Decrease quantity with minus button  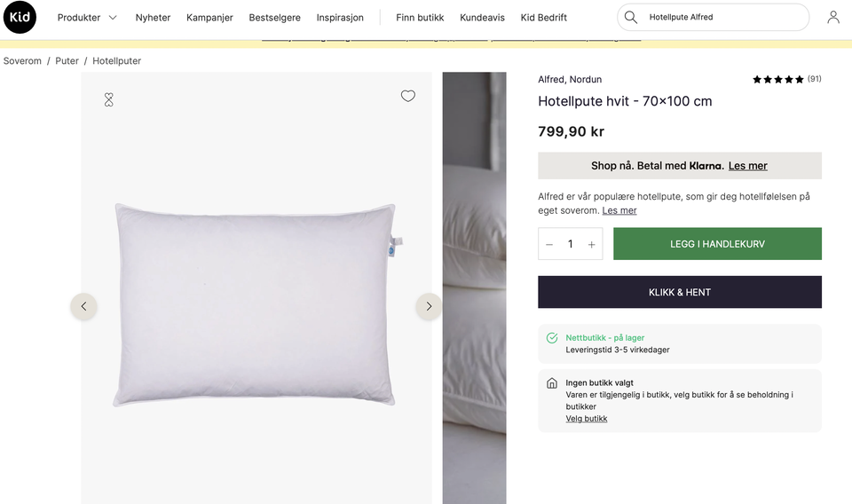click(x=549, y=245)
